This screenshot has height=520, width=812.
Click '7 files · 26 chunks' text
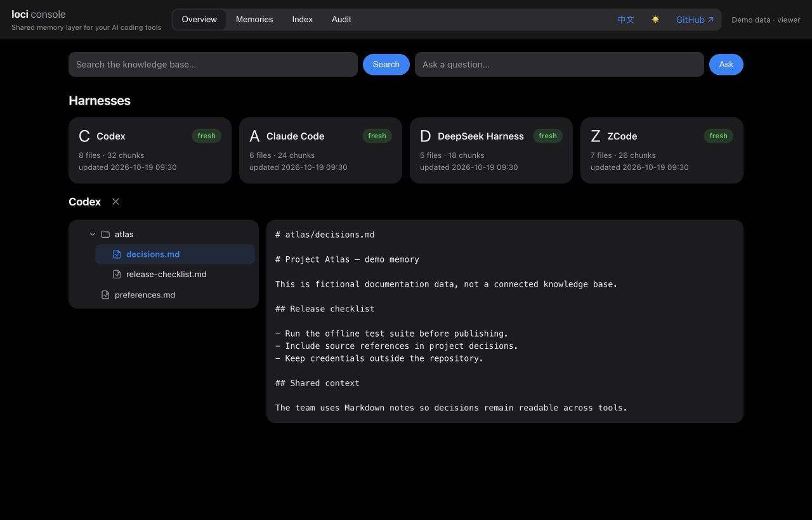(623, 155)
